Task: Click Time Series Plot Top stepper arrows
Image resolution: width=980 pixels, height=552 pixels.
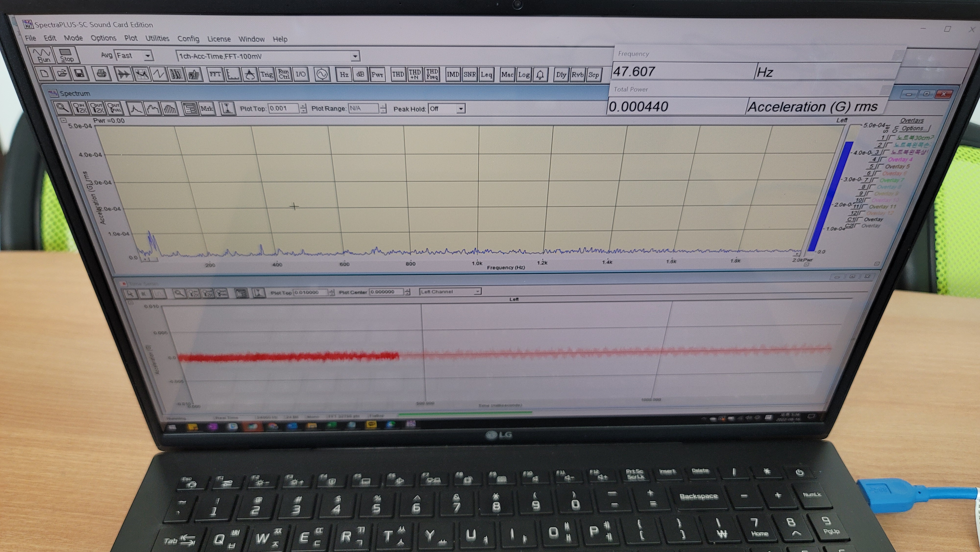Action: click(332, 292)
